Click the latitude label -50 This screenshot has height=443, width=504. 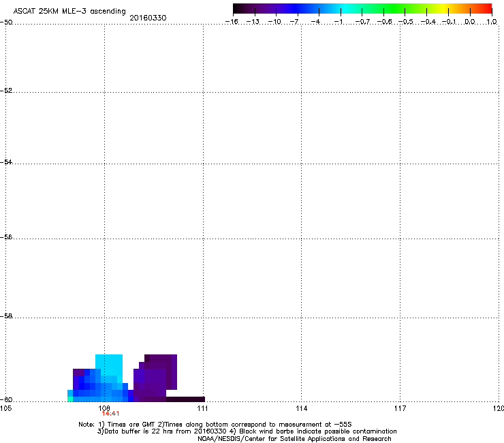coord(6,22)
